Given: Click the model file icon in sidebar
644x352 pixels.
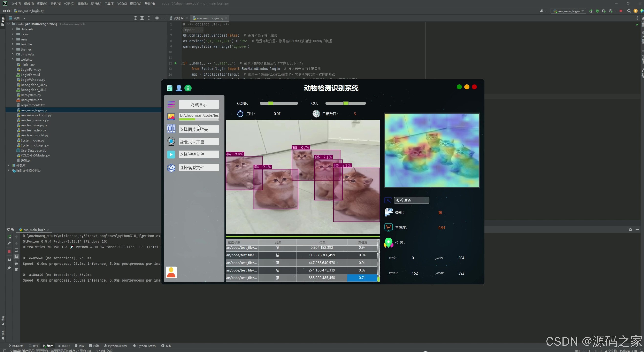Looking at the screenshot, I should (x=171, y=168).
